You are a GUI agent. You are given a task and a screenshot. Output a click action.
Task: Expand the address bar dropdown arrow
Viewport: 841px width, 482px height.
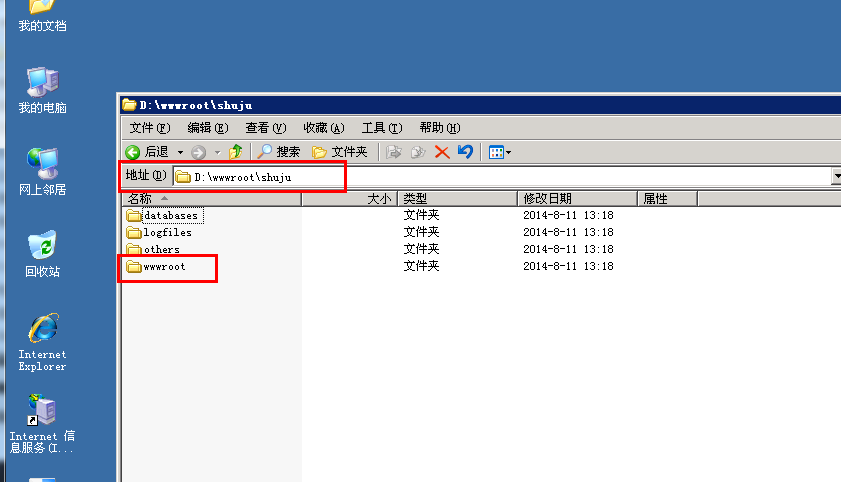[835, 176]
